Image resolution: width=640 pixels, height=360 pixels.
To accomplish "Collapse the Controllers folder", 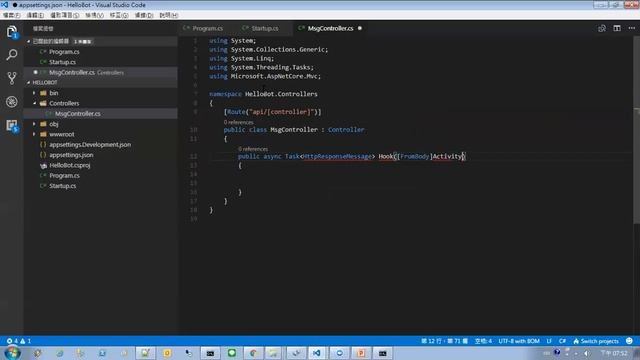I will tap(34, 103).
